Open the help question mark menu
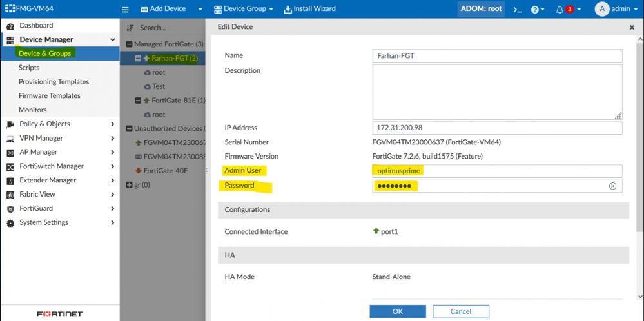 tap(534, 10)
